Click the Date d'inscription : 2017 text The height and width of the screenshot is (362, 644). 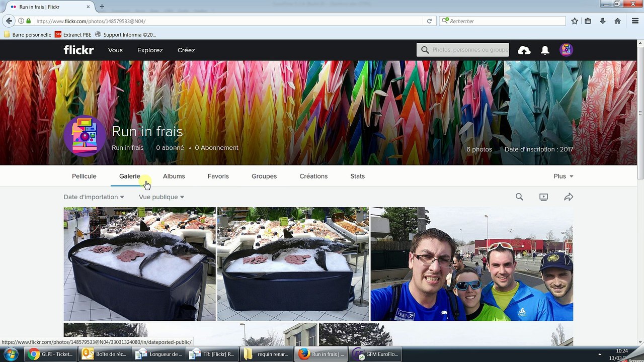coord(539,149)
